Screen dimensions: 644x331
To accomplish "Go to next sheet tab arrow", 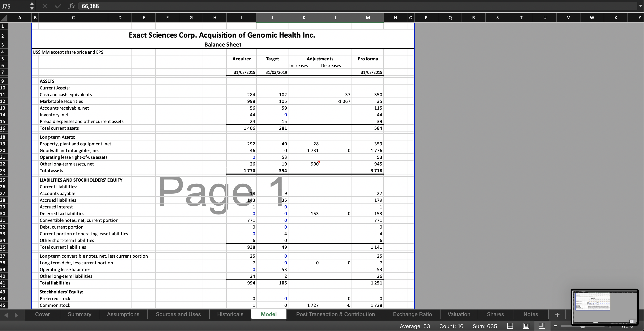I will 16,315.
